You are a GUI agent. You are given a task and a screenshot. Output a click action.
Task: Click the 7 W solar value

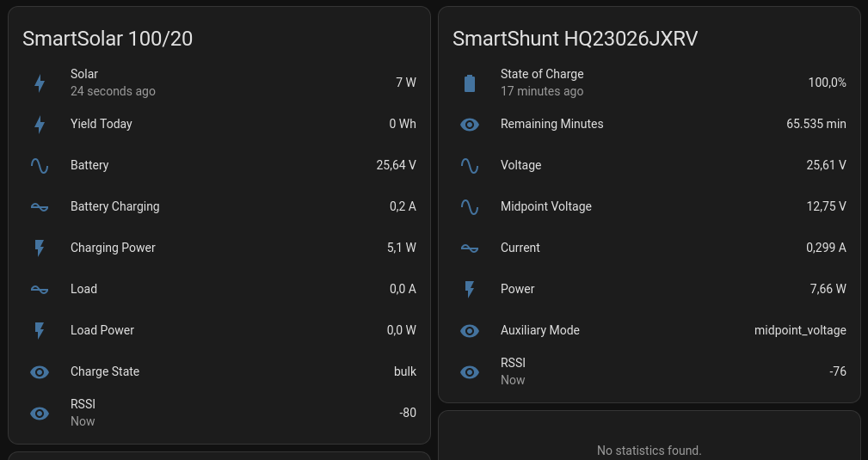click(x=406, y=82)
